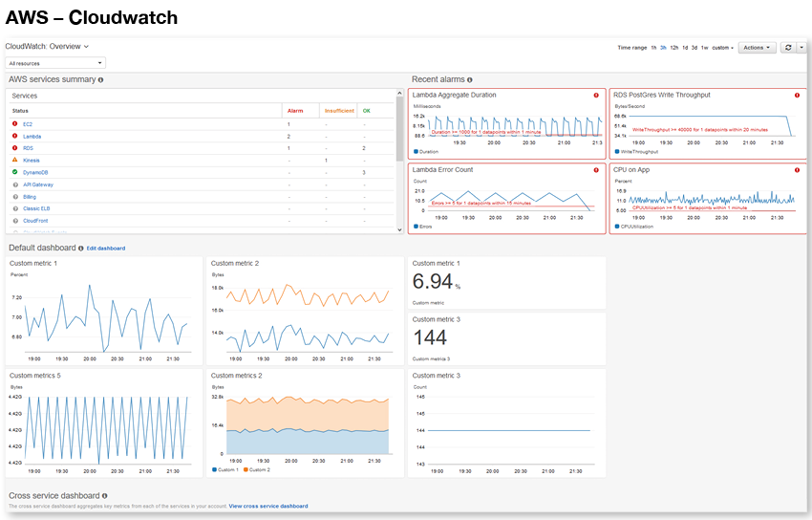Click the services list scrollbar thumb
812x520 pixels.
point(399,128)
